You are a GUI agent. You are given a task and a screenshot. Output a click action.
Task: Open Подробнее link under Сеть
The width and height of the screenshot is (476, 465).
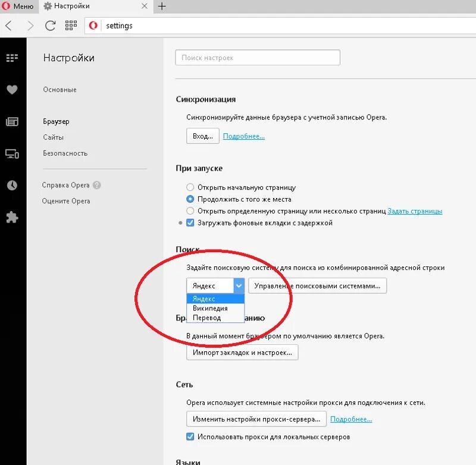click(x=351, y=419)
